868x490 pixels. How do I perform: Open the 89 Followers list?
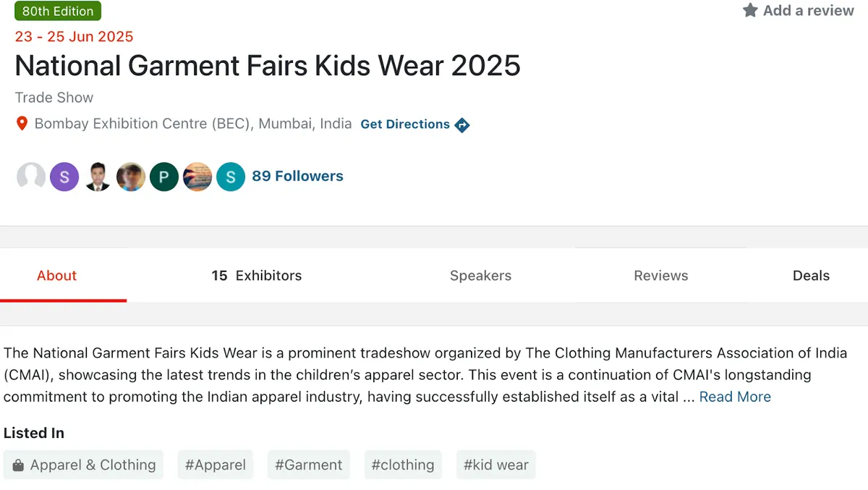(297, 176)
